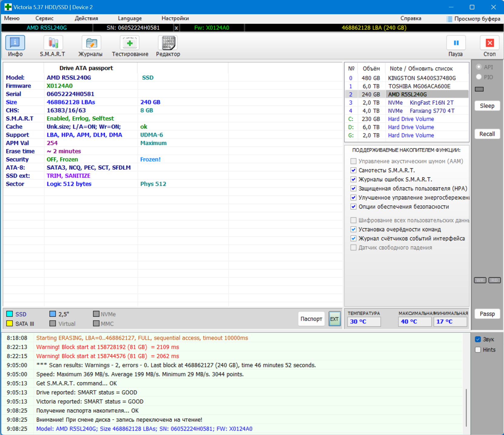
Task: Select the PIO access mode radio
Action: [479, 77]
